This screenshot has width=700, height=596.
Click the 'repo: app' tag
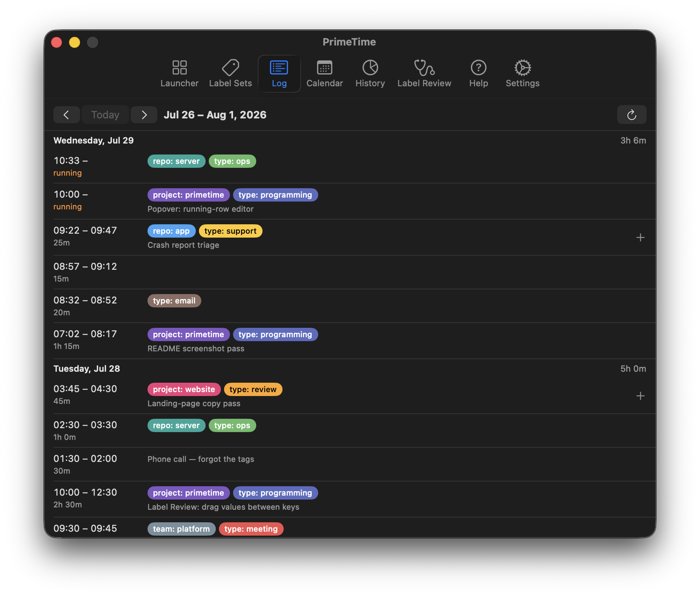[171, 231]
